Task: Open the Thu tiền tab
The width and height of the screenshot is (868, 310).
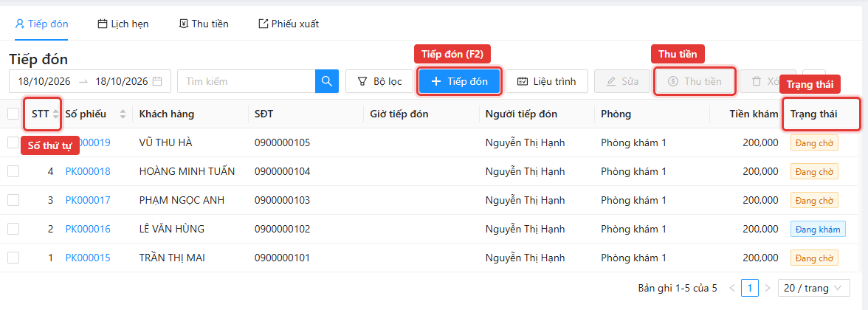Action: click(x=204, y=24)
